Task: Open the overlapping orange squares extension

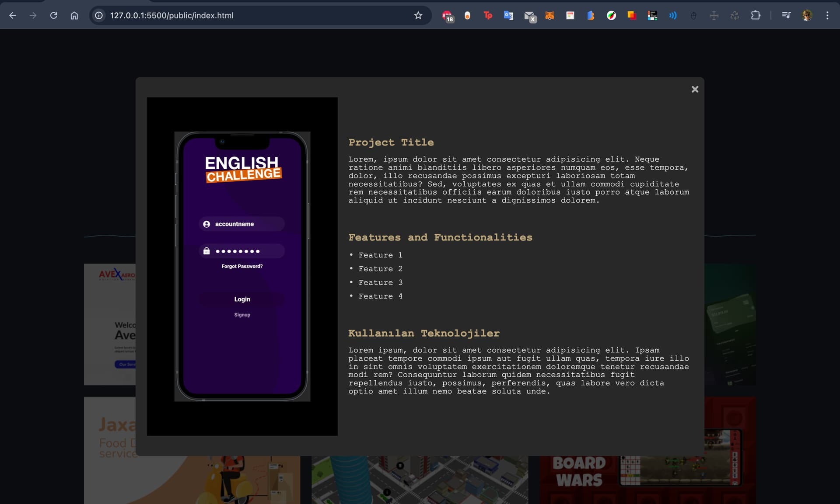Action: click(x=632, y=16)
